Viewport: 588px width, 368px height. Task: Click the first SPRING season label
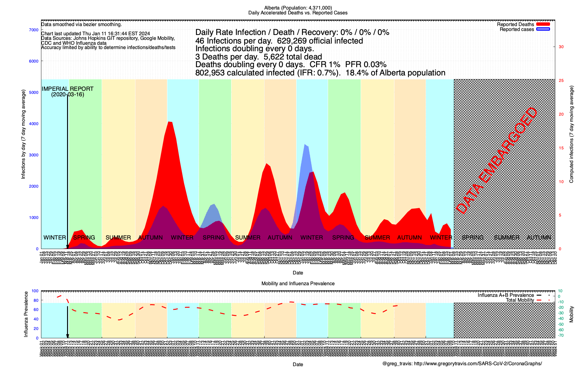pos(84,237)
